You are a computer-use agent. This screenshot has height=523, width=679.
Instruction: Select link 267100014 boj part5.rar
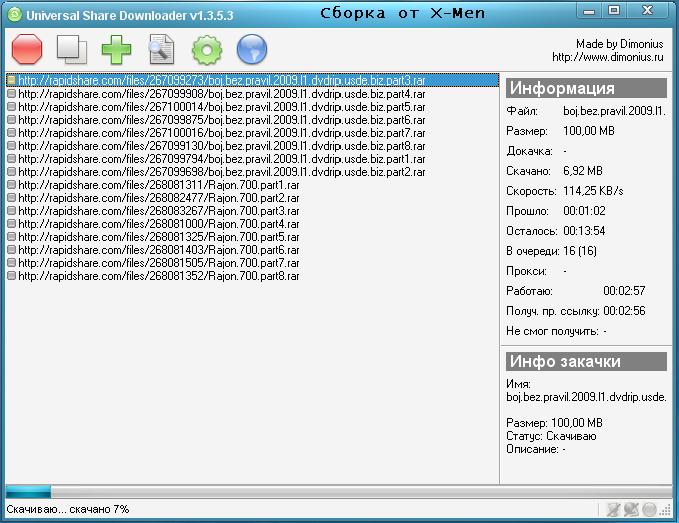222,107
